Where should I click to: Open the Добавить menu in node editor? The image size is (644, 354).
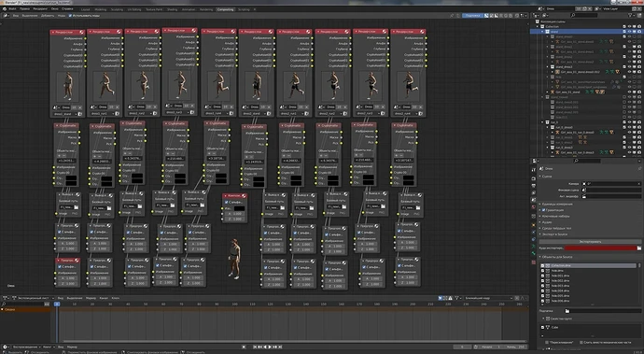48,16
